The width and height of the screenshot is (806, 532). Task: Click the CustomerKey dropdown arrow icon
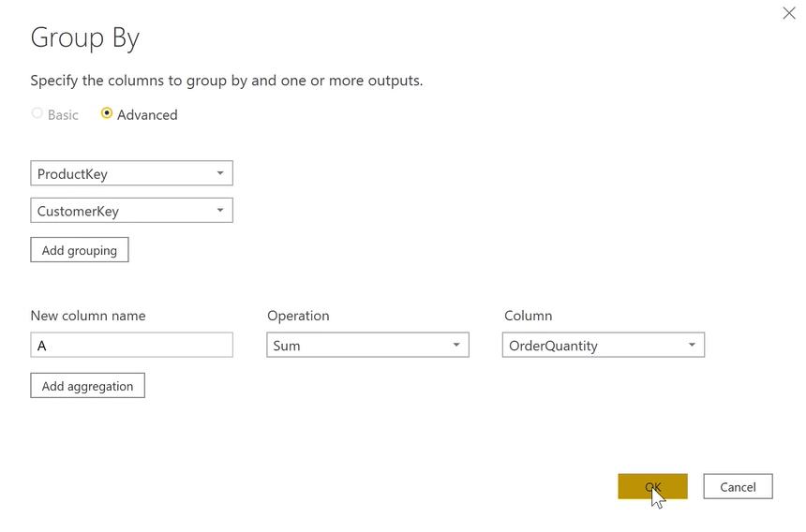point(220,211)
